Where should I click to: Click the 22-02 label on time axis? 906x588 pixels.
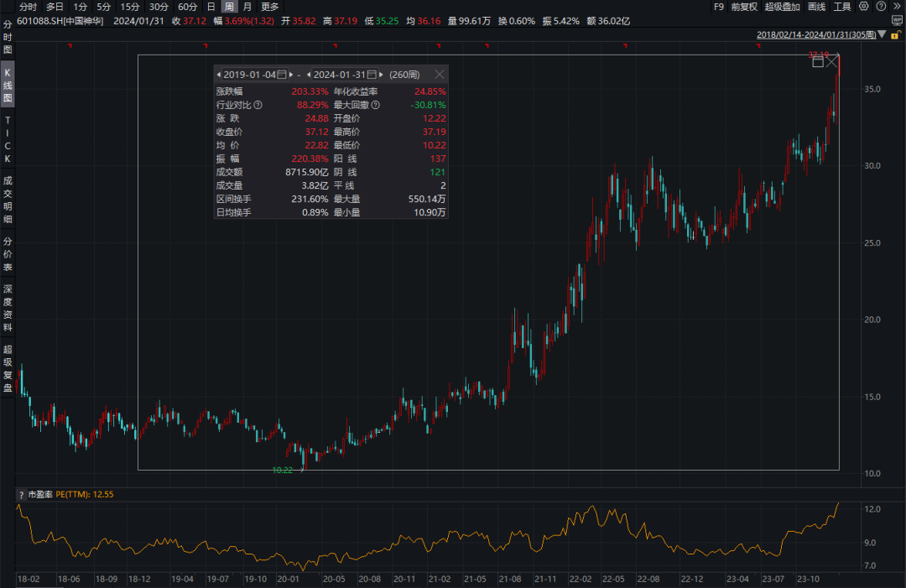[x=581, y=579]
